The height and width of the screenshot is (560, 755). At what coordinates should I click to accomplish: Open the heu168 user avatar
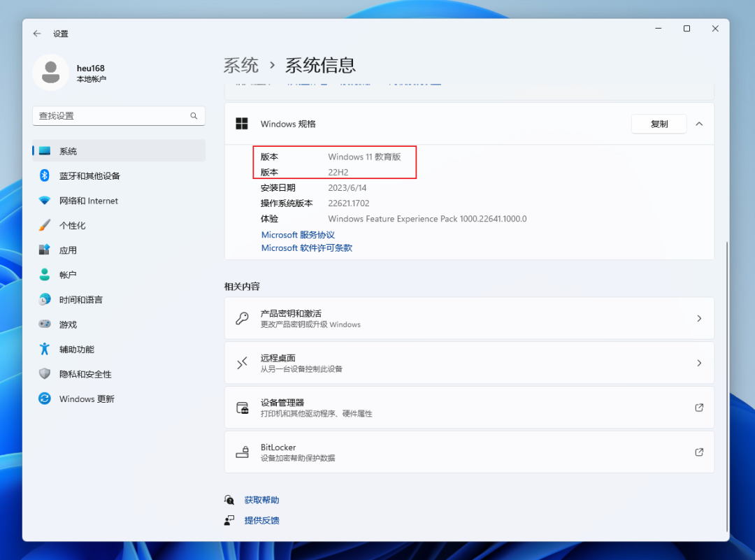point(51,73)
